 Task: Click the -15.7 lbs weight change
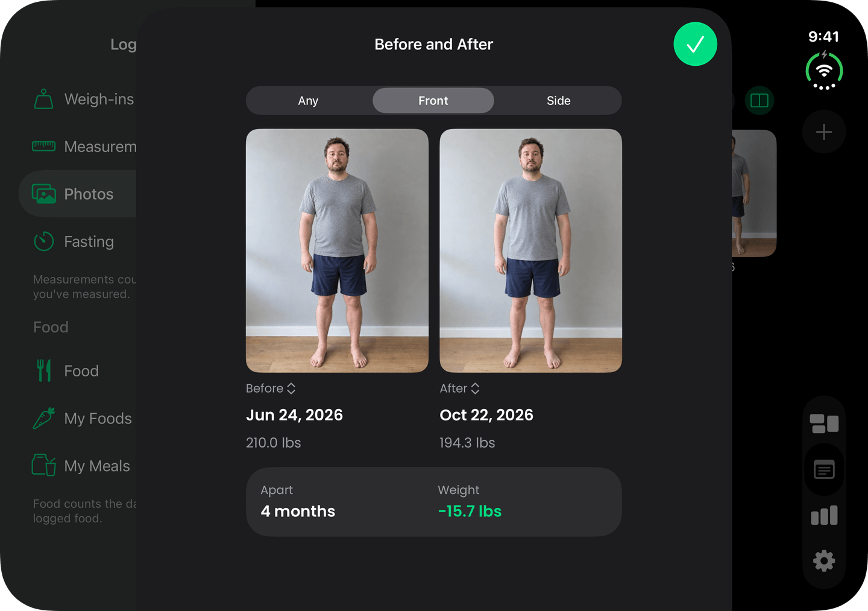click(x=470, y=511)
